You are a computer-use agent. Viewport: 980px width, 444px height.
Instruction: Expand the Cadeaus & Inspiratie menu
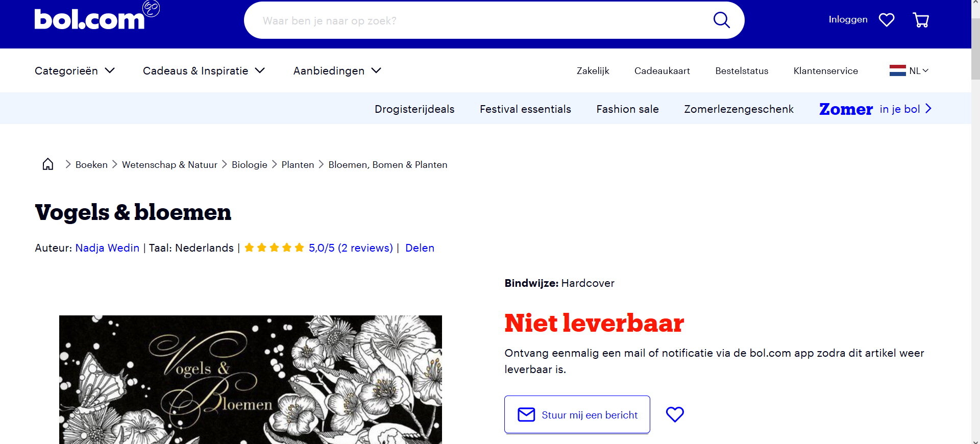pos(204,71)
